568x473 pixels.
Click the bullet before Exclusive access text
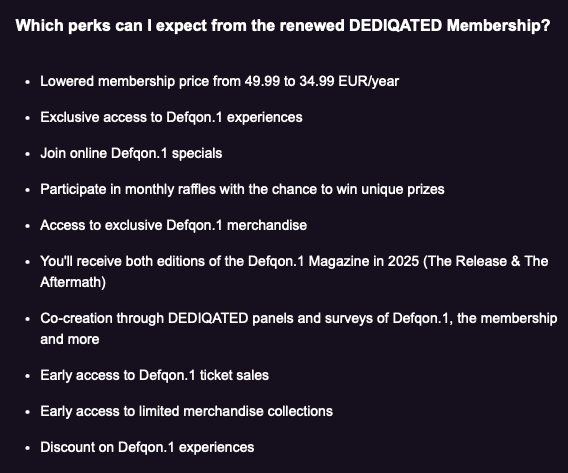tap(28, 118)
